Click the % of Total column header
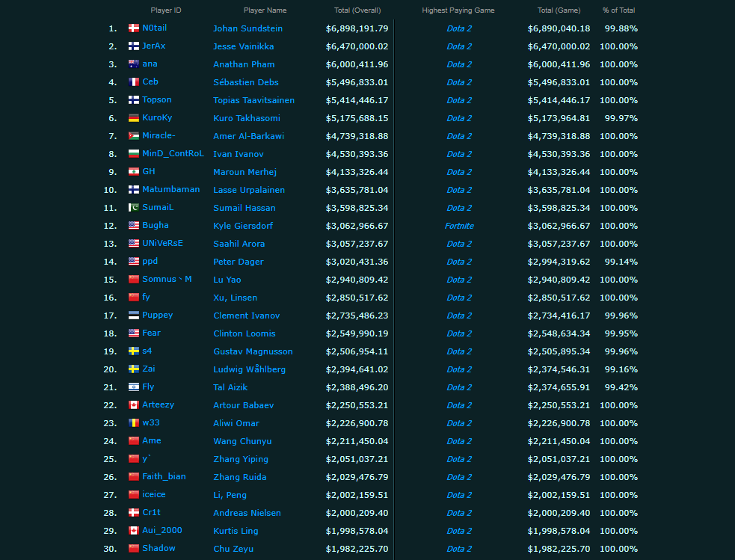The height and width of the screenshot is (560, 735). [x=618, y=10]
